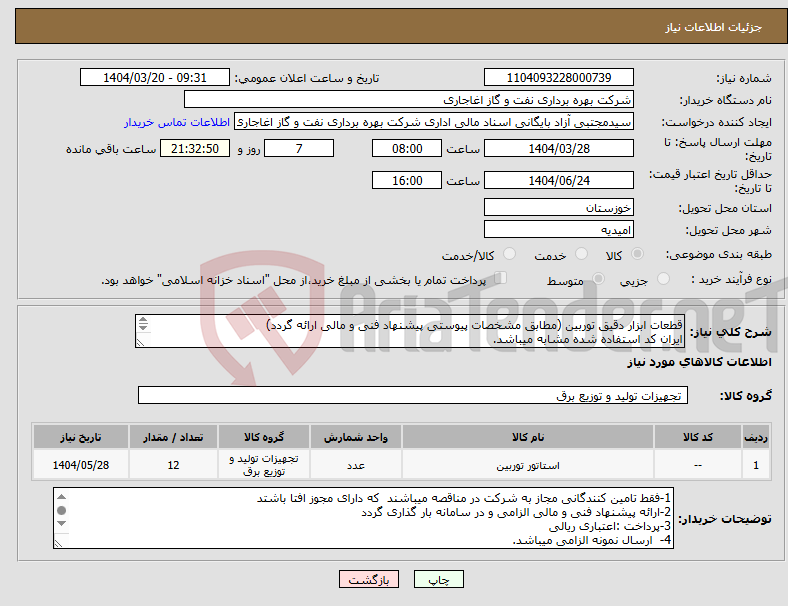The height and width of the screenshot is (606, 788).
Task: Click column header گروه کالا
Action: pos(264,437)
